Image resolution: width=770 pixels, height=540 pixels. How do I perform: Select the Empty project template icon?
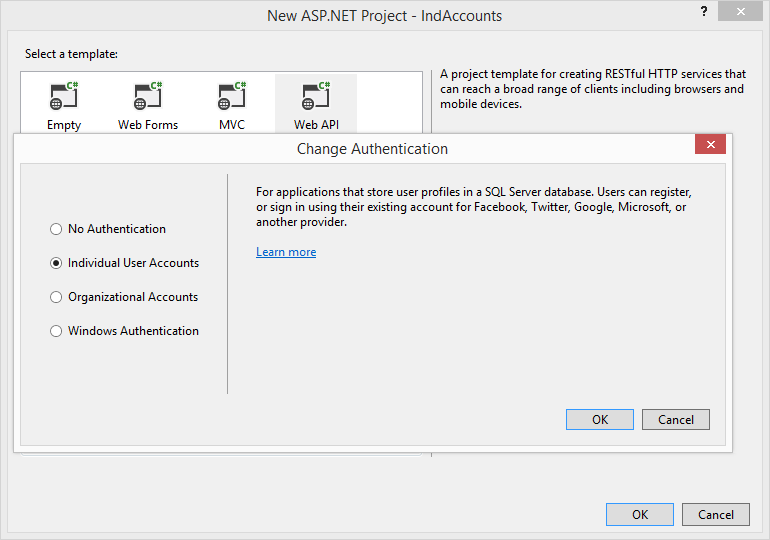point(63,98)
